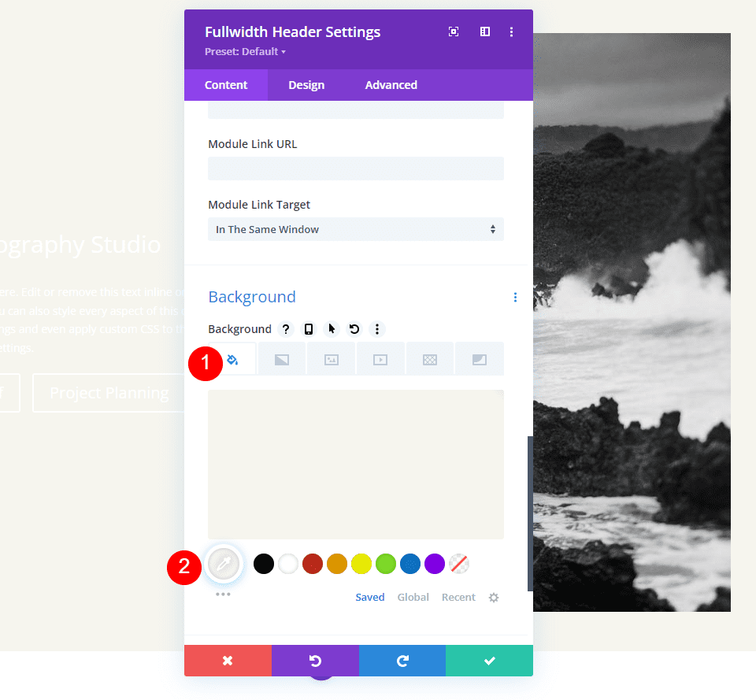Select the image background type
This screenshot has width=756, height=700.
click(331, 358)
